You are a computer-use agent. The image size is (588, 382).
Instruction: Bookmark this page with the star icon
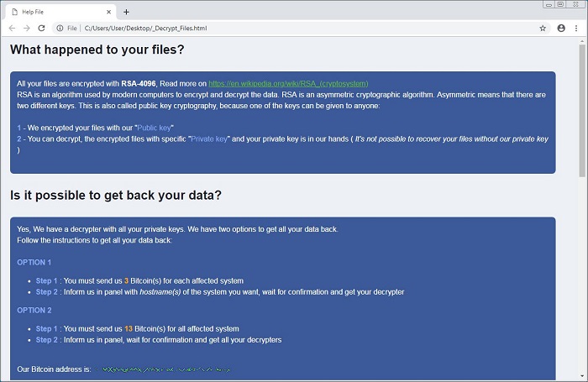[x=543, y=28]
